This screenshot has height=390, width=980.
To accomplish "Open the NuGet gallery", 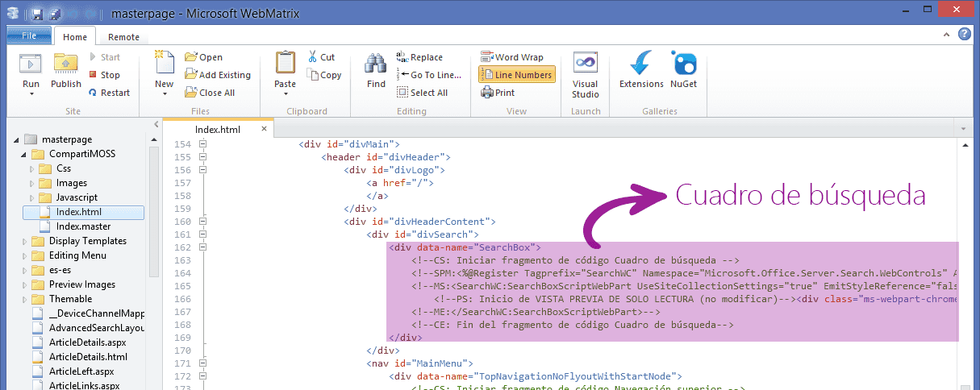I will 684,70.
